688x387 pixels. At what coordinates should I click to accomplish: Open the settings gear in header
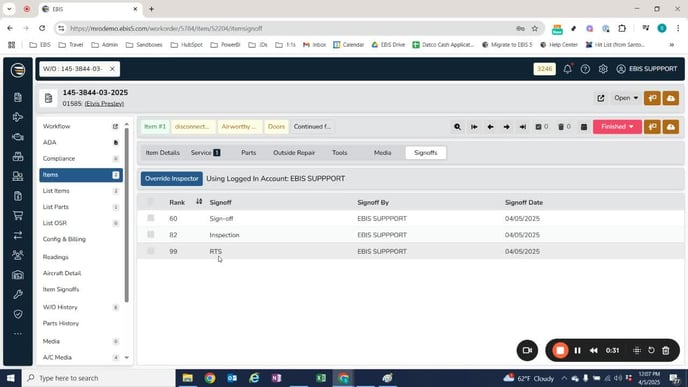603,69
